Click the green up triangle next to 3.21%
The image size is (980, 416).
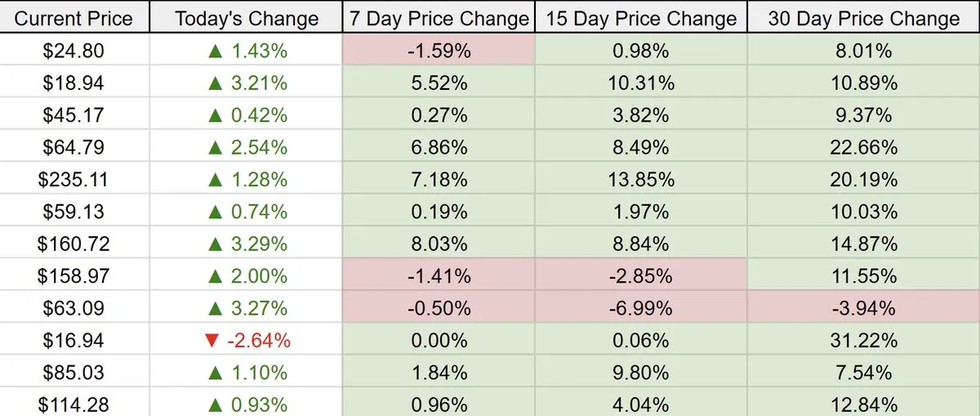click(216, 83)
